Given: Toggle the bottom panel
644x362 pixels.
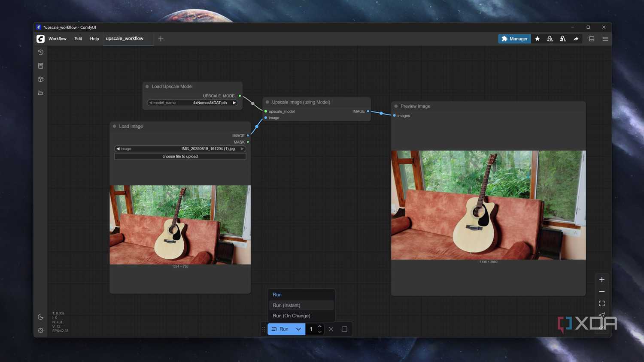Looking at the screenshot, I should [592, 39].
